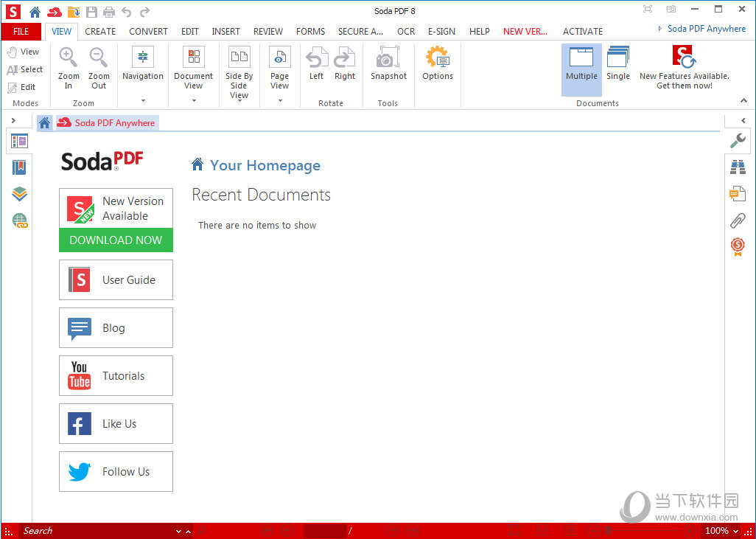Collapse the ribbon with the chevron
The width and height of the screenshot is (756, 539).
click(744, 100)
